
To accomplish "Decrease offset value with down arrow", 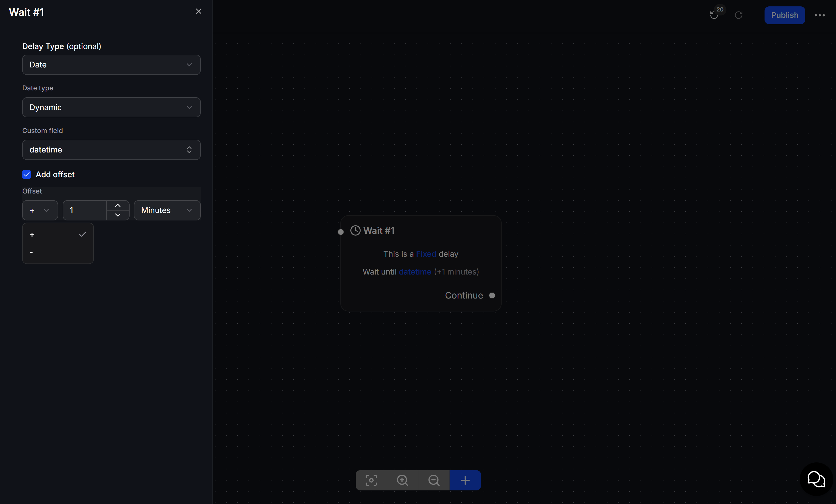I will pyautogui.click(x=118, y=215).
